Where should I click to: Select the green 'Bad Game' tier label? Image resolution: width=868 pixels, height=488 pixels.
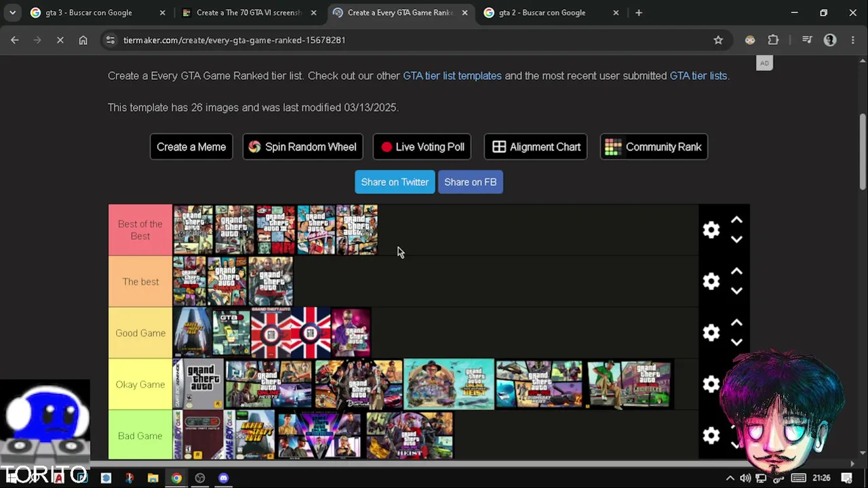(x=140, y=435)
